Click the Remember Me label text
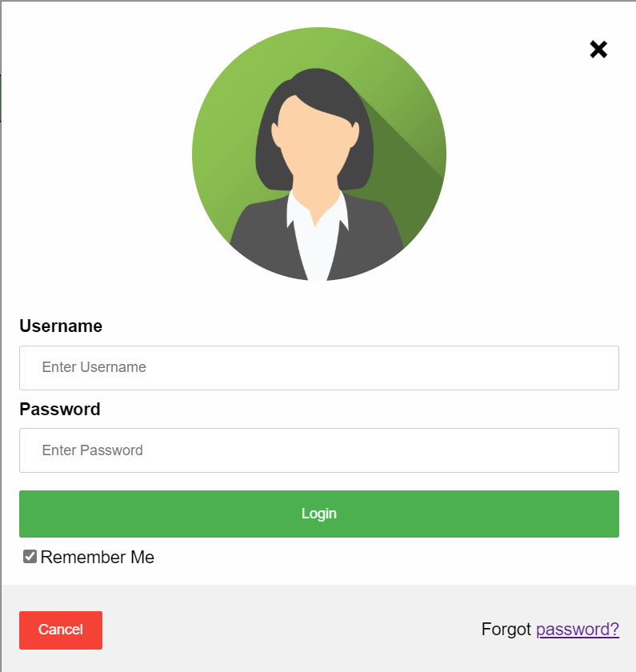This screenshot has height=672, width=636. 98,557
